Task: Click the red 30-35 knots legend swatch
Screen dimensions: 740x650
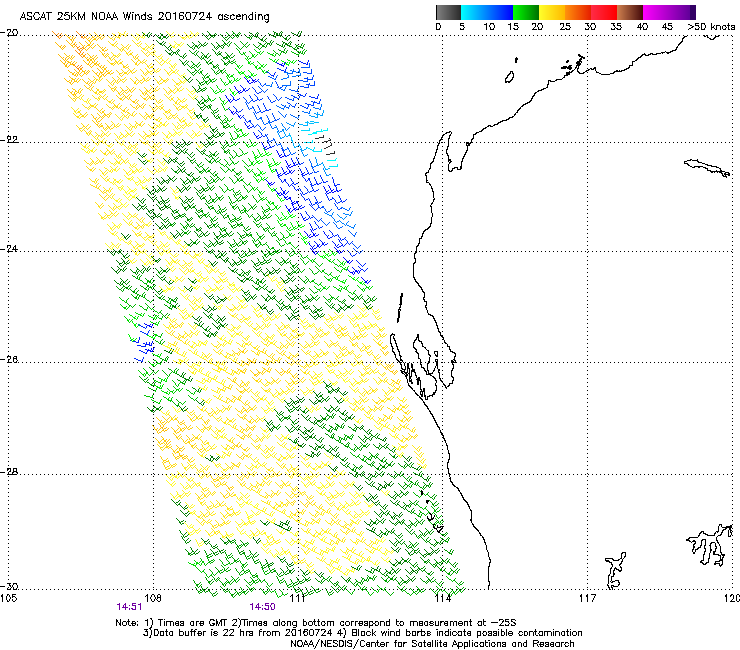Action: 604,12
